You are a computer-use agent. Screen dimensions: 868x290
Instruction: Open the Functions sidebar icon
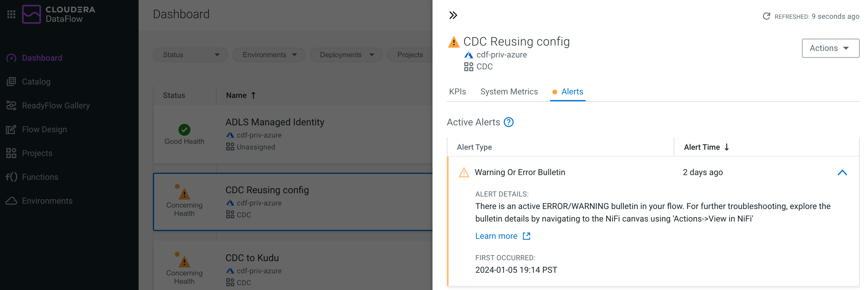click(11, 177)
